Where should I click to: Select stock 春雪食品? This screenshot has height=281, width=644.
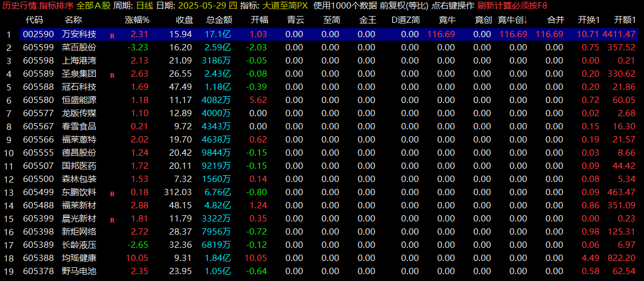pyautogui.click(x=79, y=126)
